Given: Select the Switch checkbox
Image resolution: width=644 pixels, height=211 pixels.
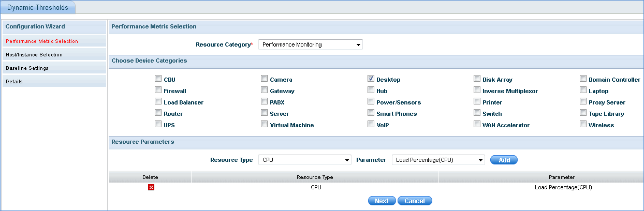Looking at the screenshot, I should pos(477,113).
